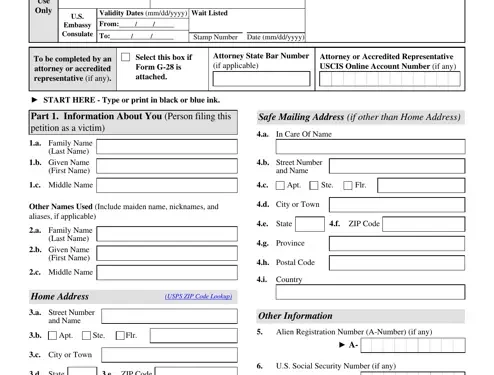Select the Flr. checkbox in Safe Mailing Address
Screen dimensions: 494x375
[x=348, y=185]
